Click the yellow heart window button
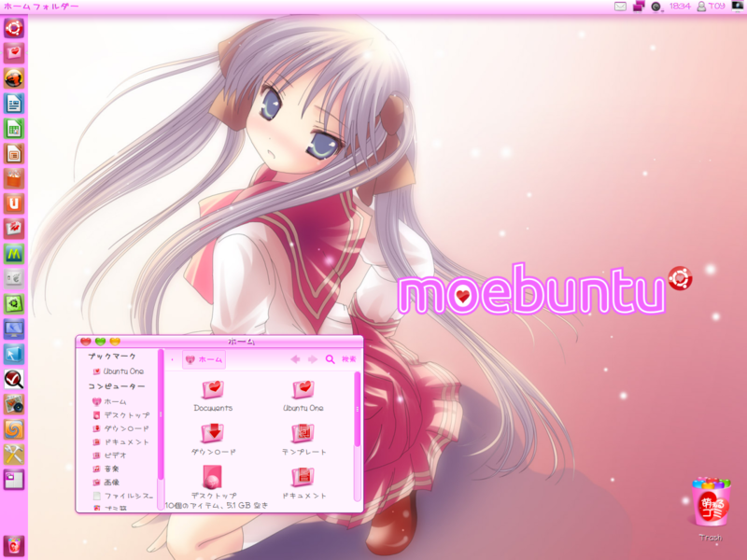Viewport: 747px width, 560px height. tap(115, 342)
